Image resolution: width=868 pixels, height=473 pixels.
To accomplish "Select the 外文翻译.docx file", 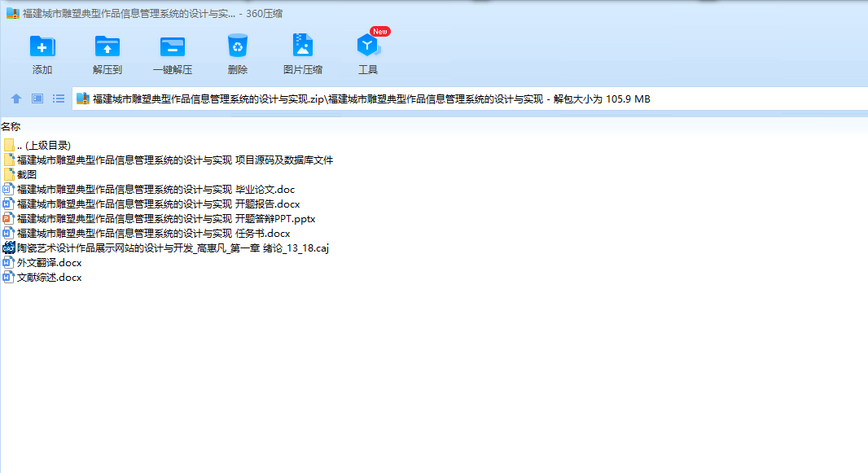I will point(50,263).
